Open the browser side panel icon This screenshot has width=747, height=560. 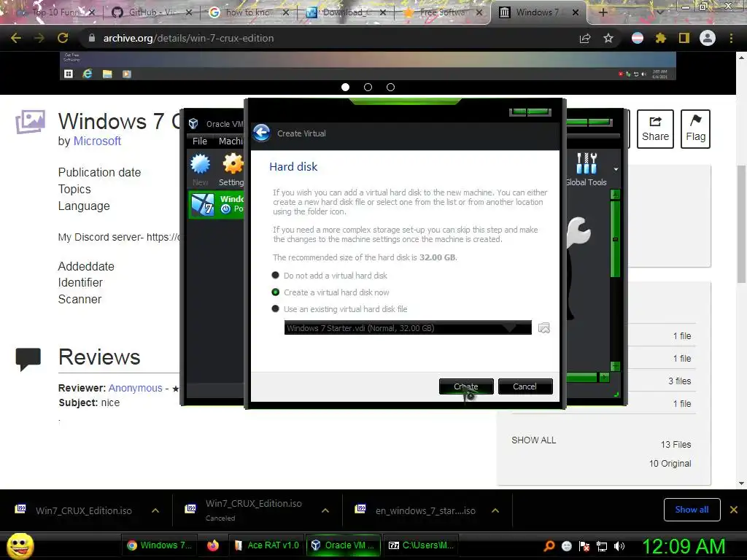(684, 38)
